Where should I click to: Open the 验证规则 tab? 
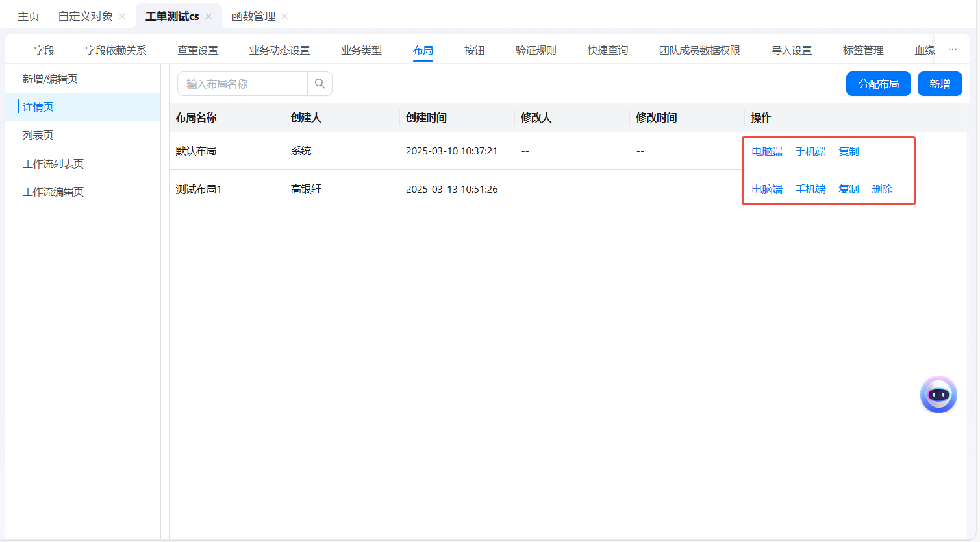(536, 50)
